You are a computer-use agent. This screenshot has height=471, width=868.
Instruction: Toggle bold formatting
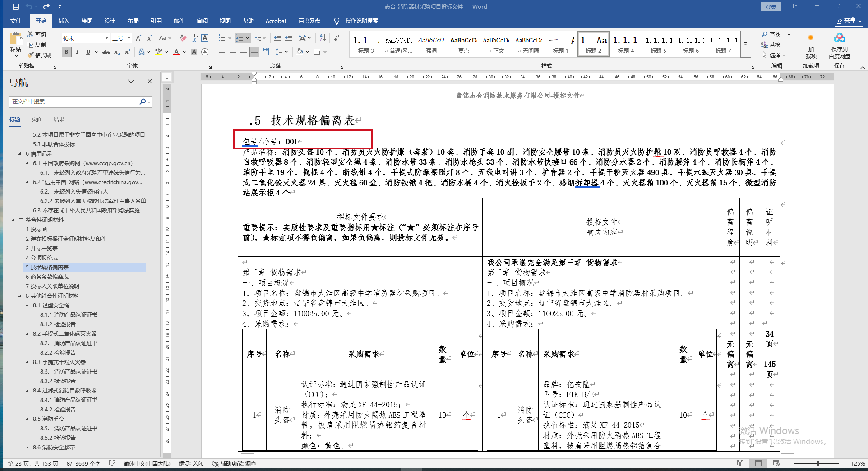coord(66,52)
